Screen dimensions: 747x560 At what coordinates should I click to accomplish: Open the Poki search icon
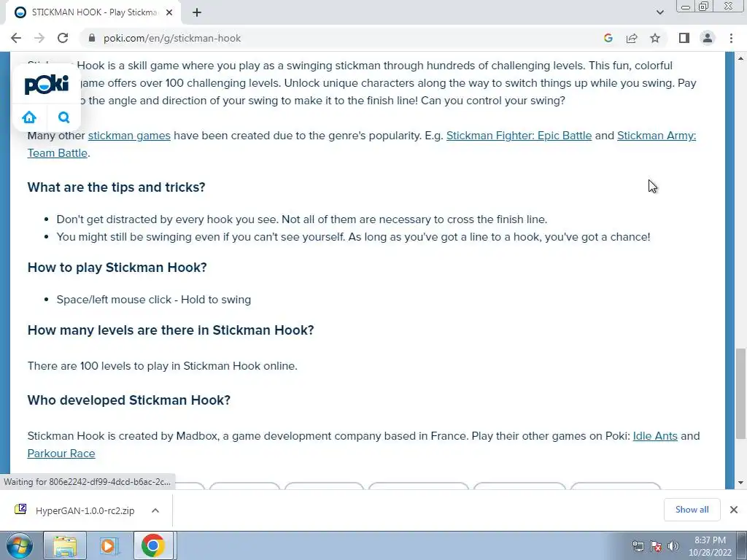[x=64, y=117]
